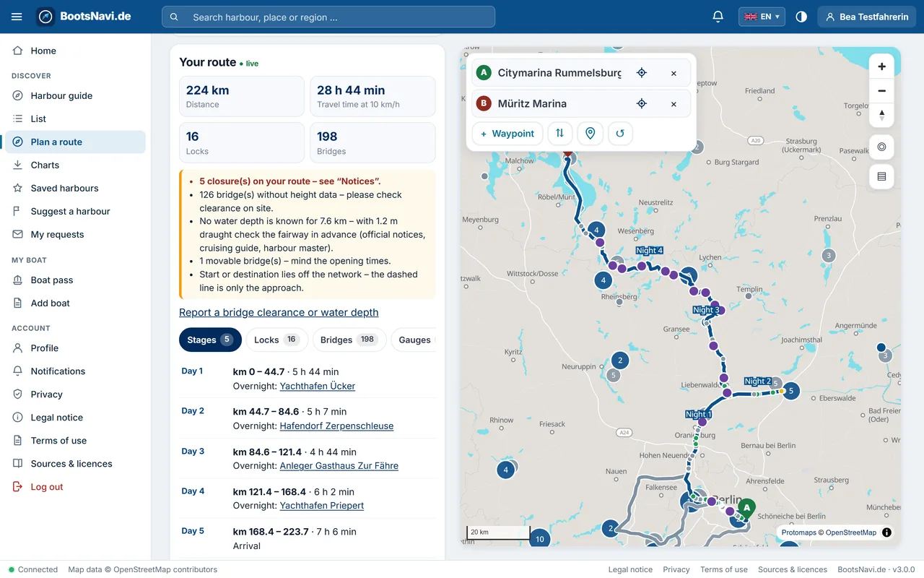Open Yachthafen Ücker overnight link
The image size is (924, 578).
[318, 386]
